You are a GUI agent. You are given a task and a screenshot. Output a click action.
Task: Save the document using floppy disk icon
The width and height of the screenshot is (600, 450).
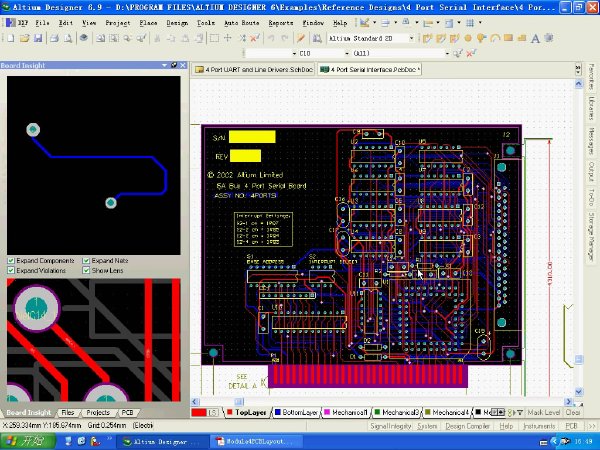(x=38, y=38)
